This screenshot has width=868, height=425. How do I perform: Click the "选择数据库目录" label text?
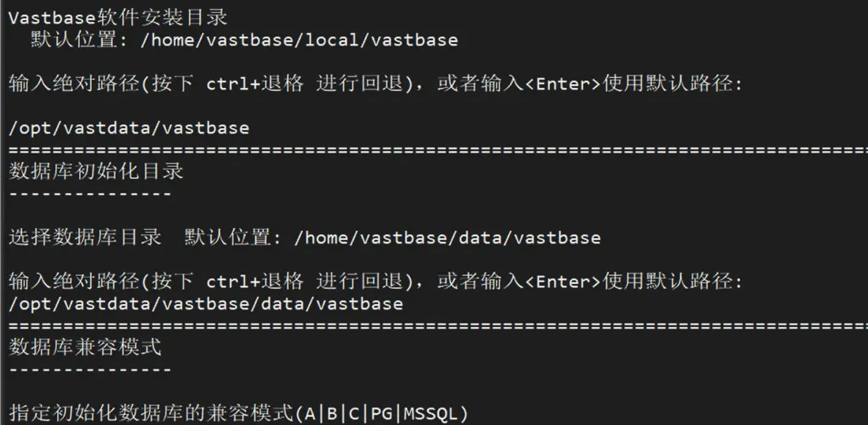pos(85,237)
